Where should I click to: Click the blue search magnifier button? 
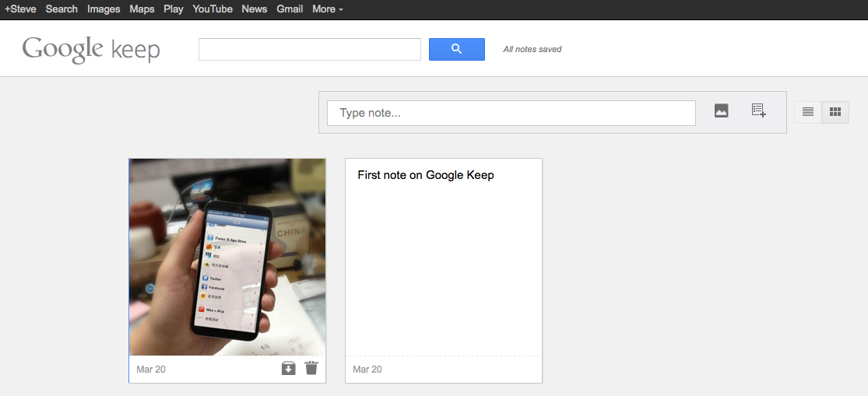click(456, 49)
